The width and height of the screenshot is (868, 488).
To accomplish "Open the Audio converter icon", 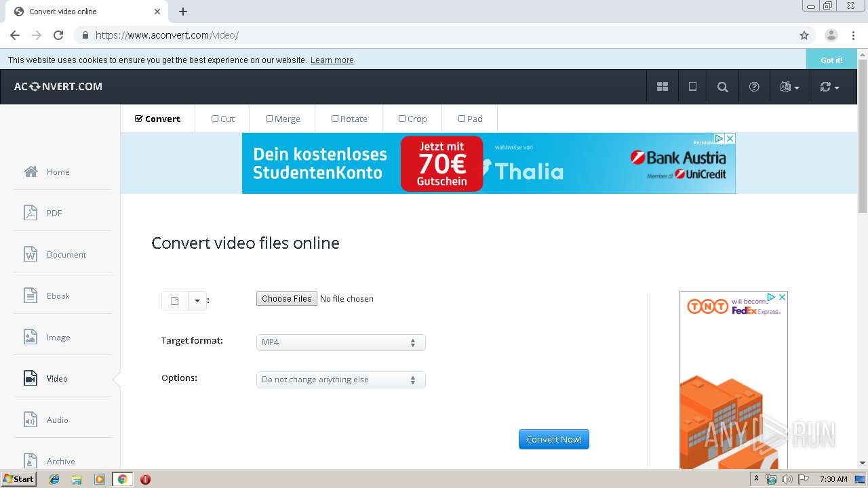I will coord(31,420).
